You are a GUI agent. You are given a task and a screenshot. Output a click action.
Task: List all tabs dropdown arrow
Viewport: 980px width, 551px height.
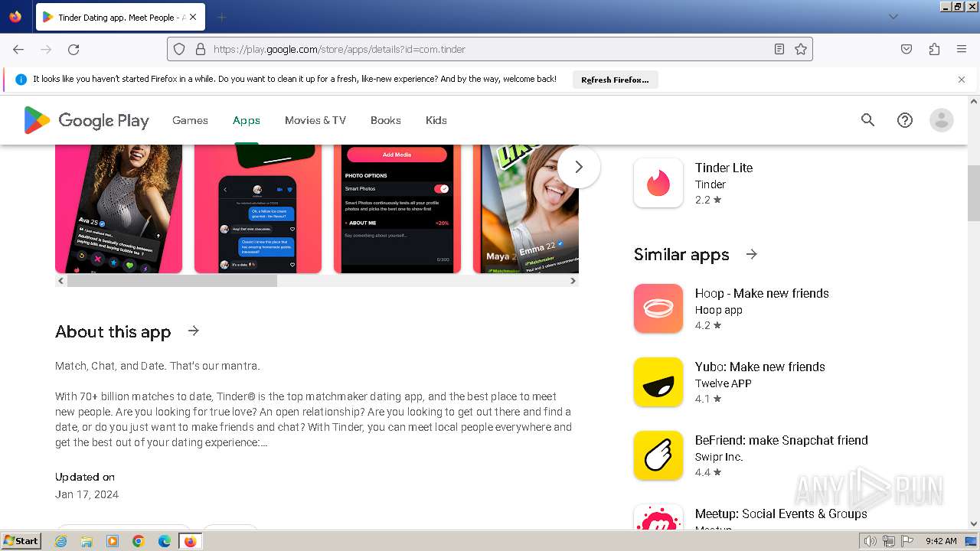tap(893, 17)
